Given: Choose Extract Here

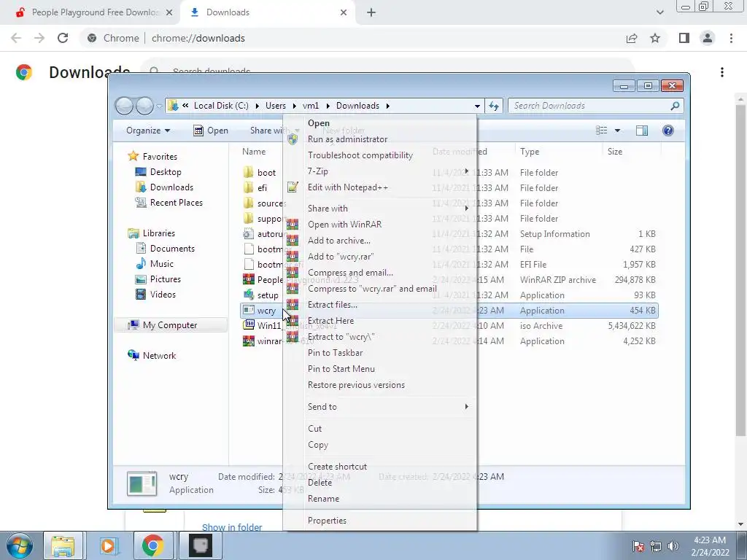Looking at the screenshot, I should (330, 321).
